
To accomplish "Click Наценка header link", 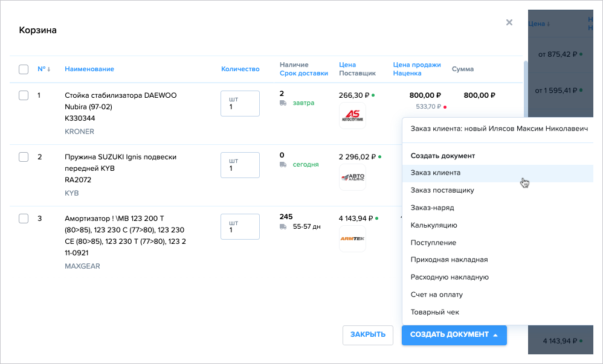I will tap(407, 74).
